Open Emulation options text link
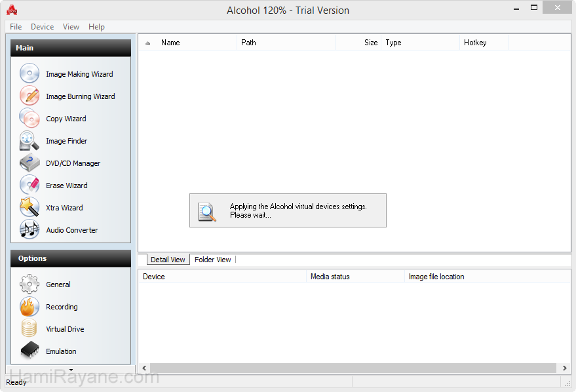576x392 pixels. pos(61,351)
